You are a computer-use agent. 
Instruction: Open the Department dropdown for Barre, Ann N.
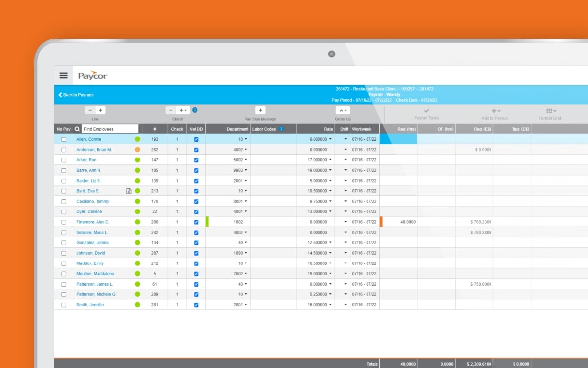click(246, 170)
